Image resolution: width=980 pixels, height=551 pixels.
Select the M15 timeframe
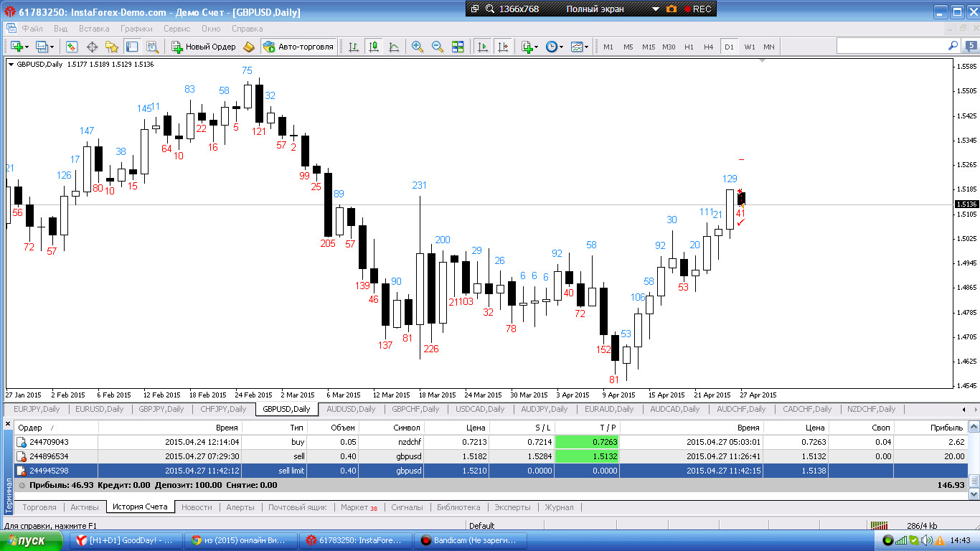[x=649, y=47]
